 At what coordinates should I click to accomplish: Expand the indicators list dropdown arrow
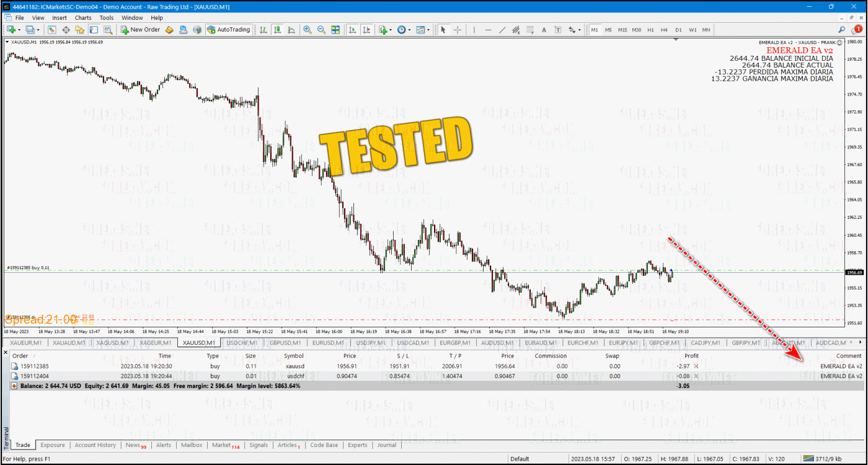[x=389, y=30]
